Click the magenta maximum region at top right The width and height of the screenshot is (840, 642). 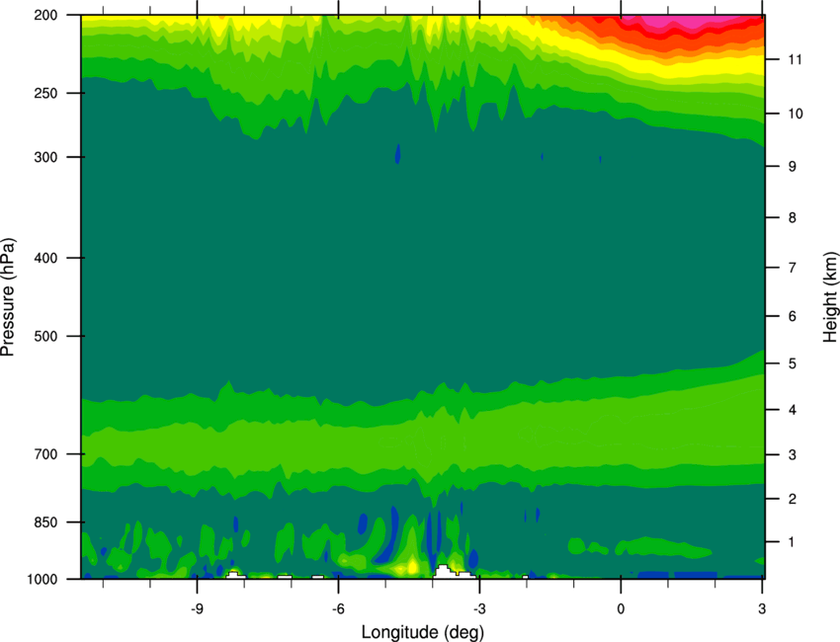[691, 21]
